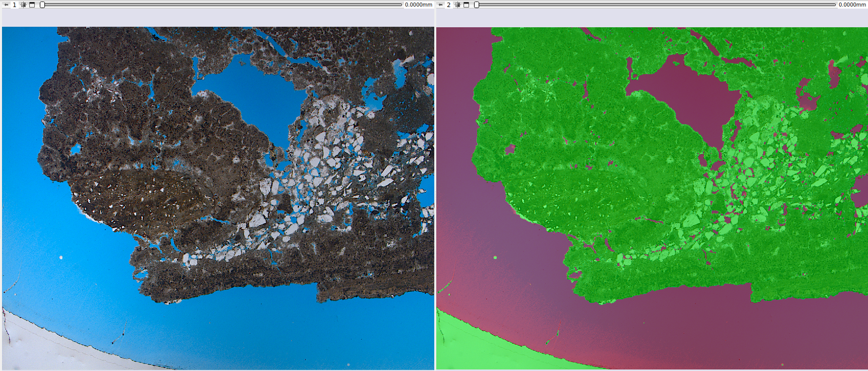Click the crosshair link icon in view 2
Screen dimensions: 868x371
tap(457, 5)
